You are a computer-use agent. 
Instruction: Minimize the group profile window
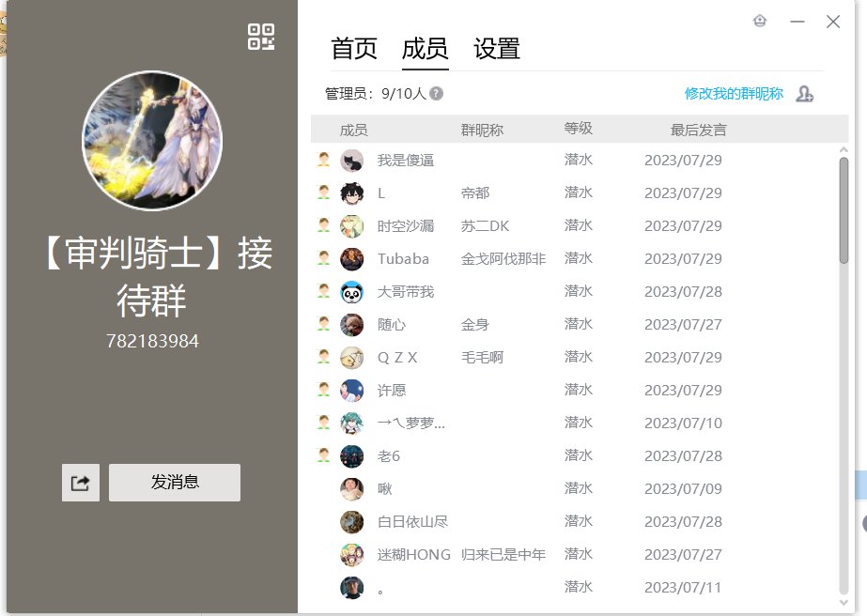tap(797, 22)
